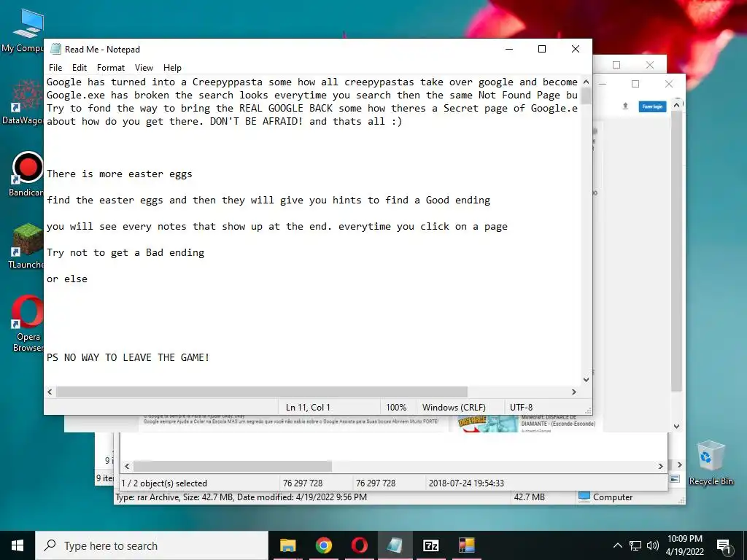Click the 'Try not to get a Bad ending' line
The height and width of the screenshot is (560, 747).
pos(125,252)
